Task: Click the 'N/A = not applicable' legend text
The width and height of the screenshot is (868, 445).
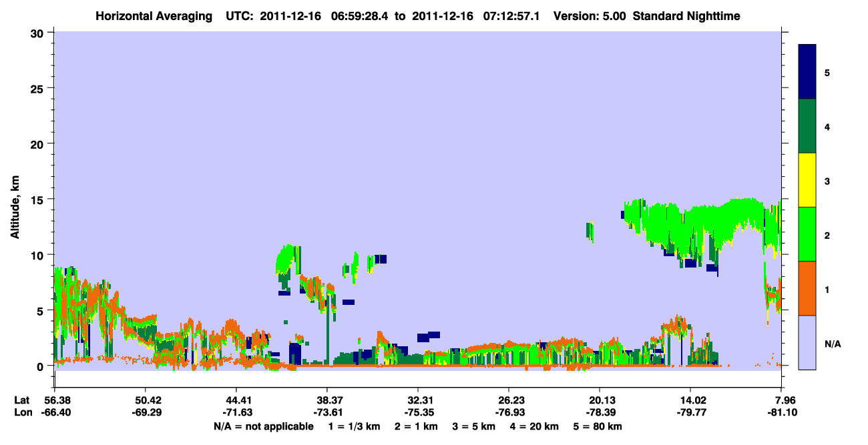Action: (264, 426)
